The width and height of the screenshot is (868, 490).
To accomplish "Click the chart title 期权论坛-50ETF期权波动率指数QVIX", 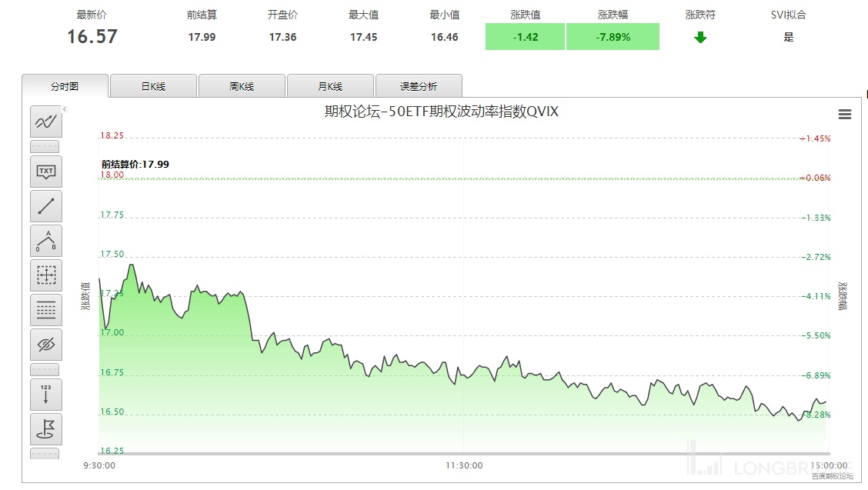I will pos(441,112).
